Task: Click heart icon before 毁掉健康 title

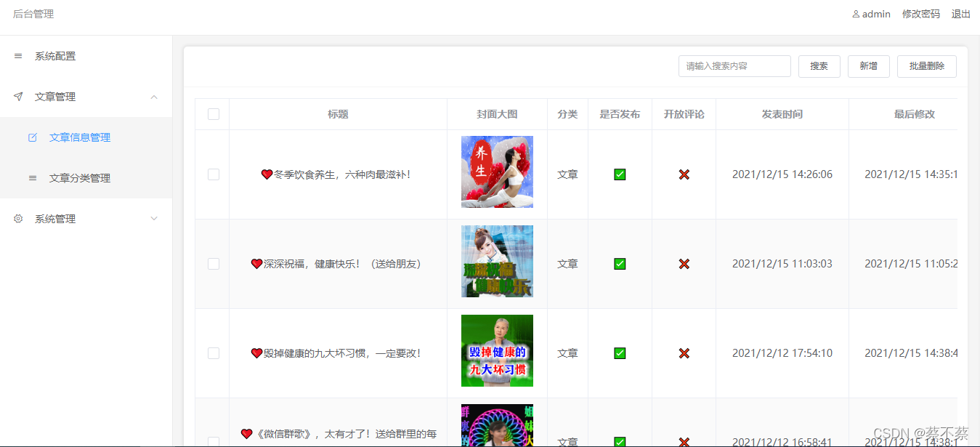Action: click(256, 353)
